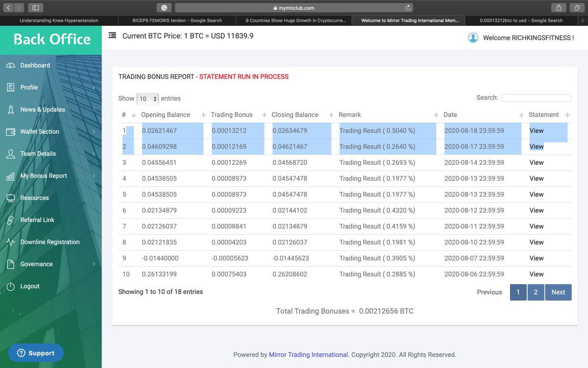Sort by Opening Balance column
The width and height of the screenshot is (588, 368).
point(171,115)
